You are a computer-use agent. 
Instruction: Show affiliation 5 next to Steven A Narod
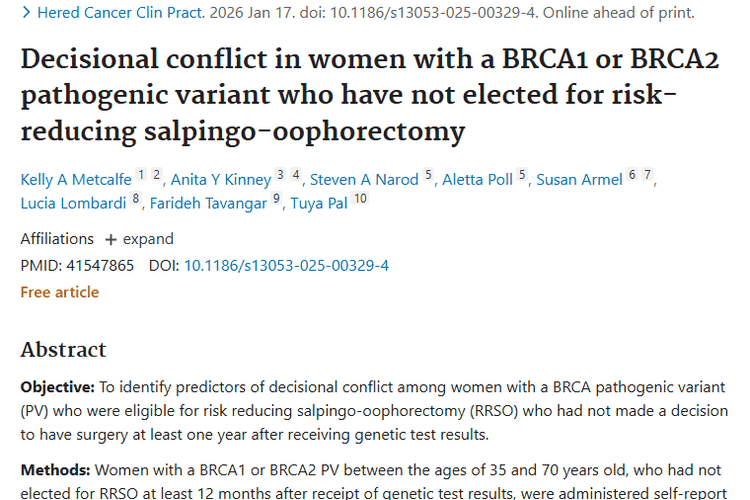coord(429,175)
